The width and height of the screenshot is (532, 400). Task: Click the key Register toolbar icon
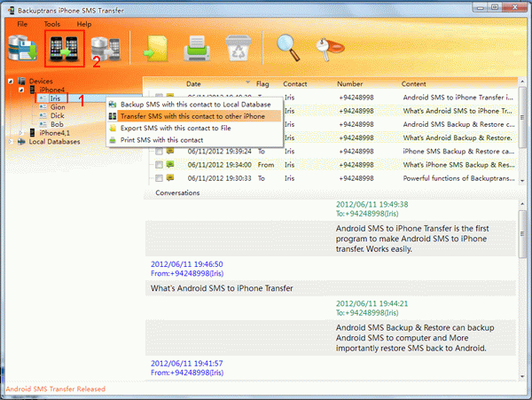point(330,49)
